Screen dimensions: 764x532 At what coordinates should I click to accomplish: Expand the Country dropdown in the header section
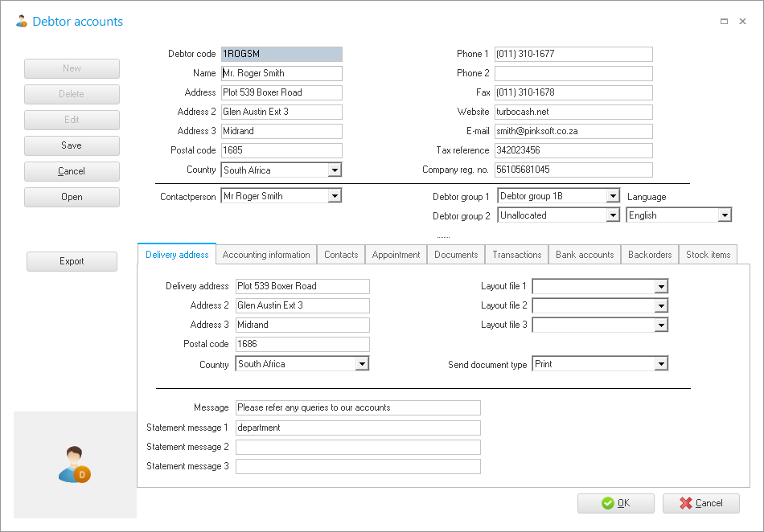point(335,170)
